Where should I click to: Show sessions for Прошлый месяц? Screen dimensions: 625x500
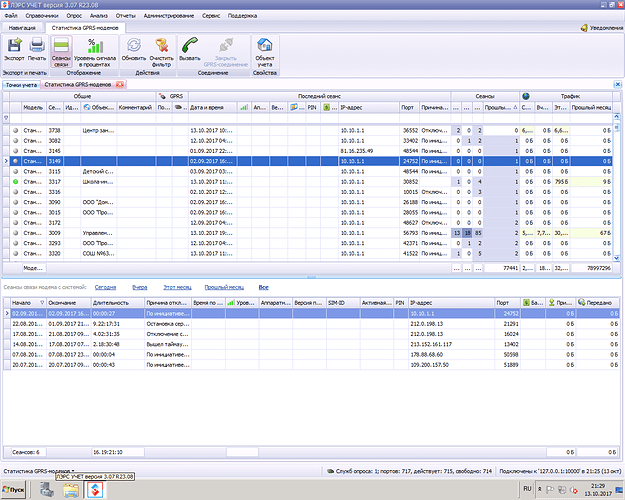click(x=224, y=287)
